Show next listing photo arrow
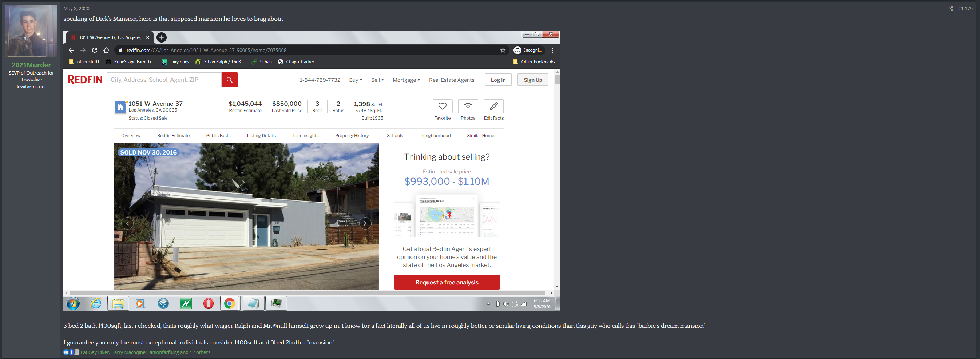Screen dimensions: 980x359 365,223
